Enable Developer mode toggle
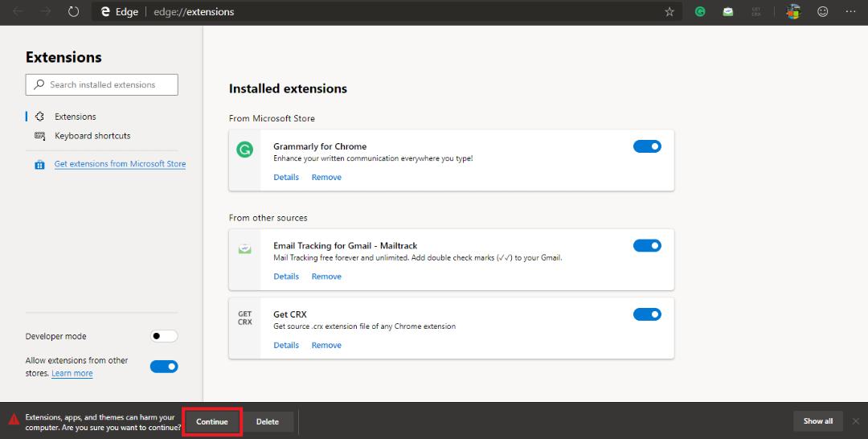Screen dimensions: 868x439 [164, 336]
